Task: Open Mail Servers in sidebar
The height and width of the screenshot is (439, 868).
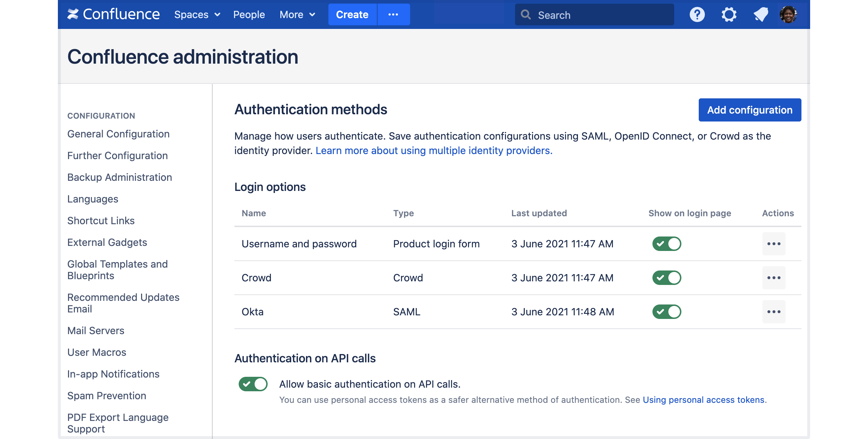Action: (96, 331)
